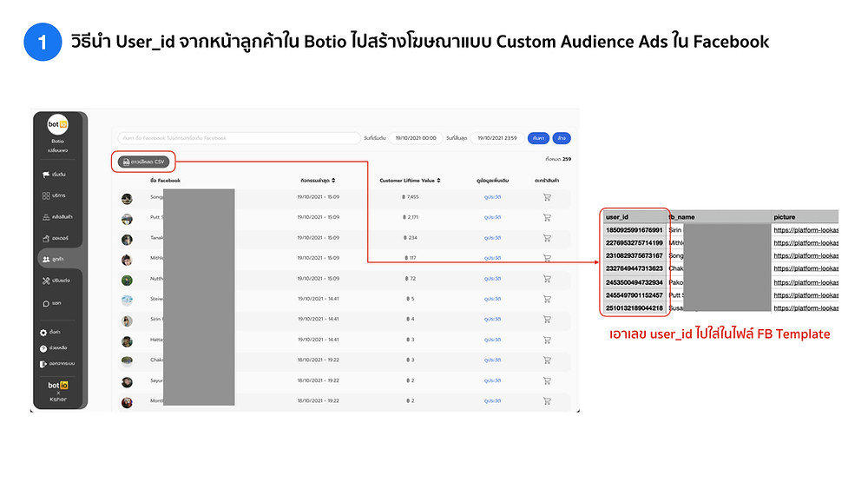View history link in the Sirin row

(x=492, y=320)
